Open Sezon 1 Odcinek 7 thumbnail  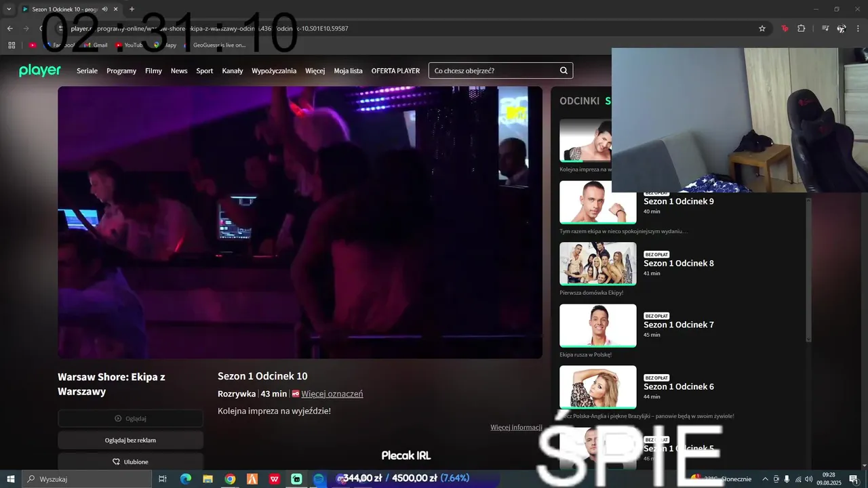tap(598, 325)
